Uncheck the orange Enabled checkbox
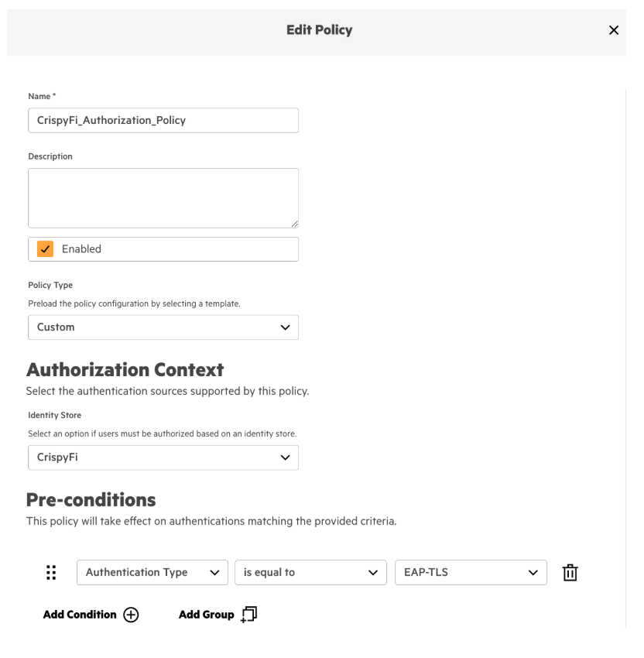This screenshot has width=644, height=658. click(x=46, y=249)
